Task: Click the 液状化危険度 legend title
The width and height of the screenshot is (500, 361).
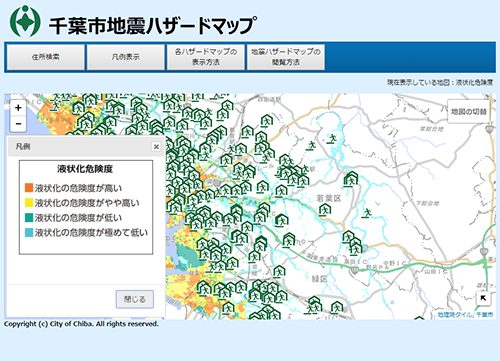Action: [x=85, y=169]
